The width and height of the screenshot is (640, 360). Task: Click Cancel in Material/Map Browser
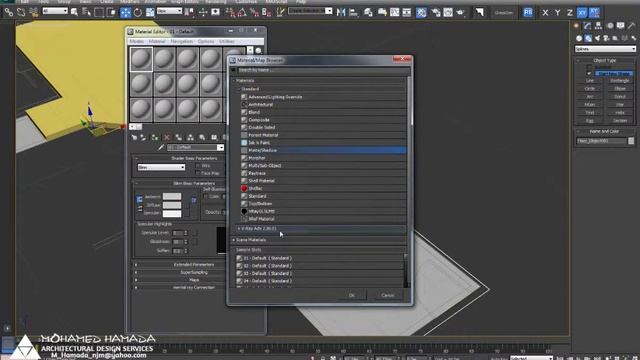pyautogui.click(x=388, y=295)
